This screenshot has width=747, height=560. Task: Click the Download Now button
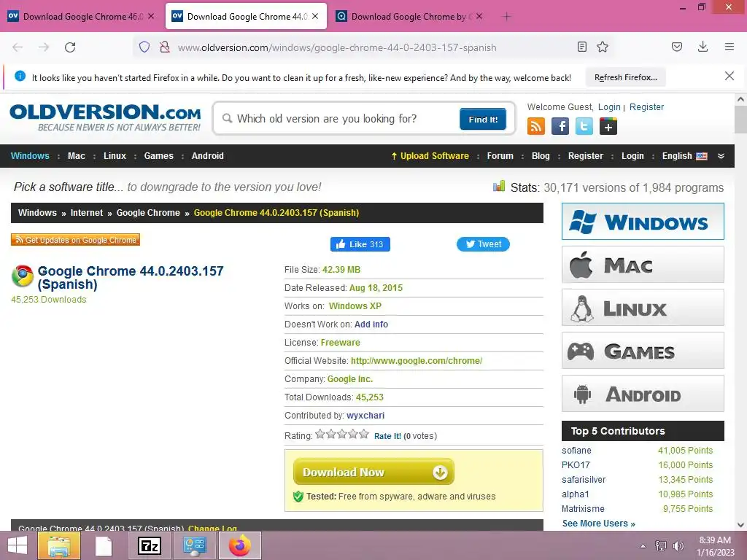[373, 472]
